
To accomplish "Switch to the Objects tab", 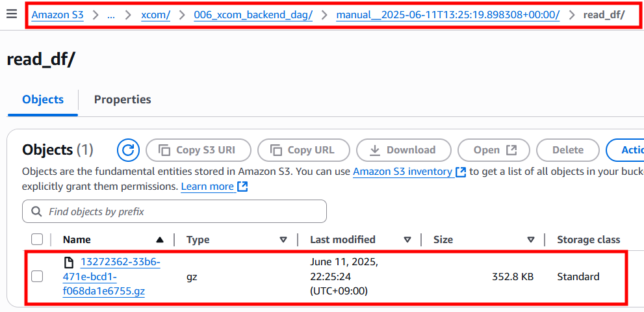I will tap(43, 99).
